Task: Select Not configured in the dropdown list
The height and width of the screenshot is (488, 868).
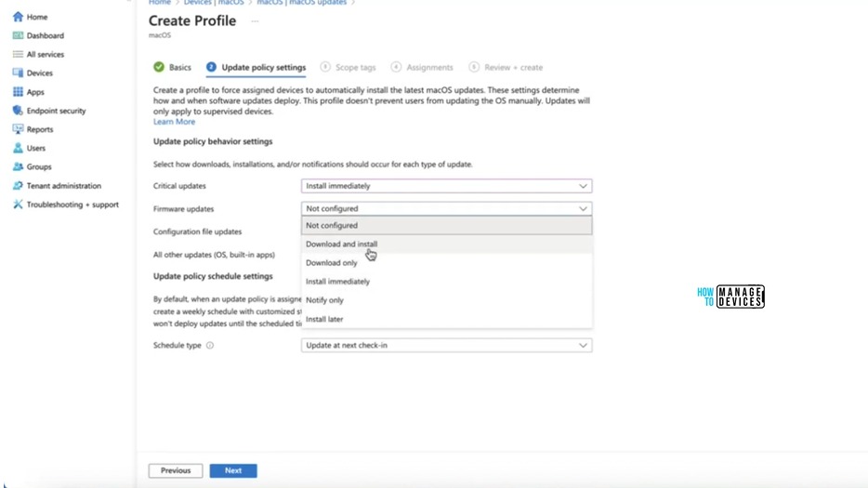Action: (446, 226)
